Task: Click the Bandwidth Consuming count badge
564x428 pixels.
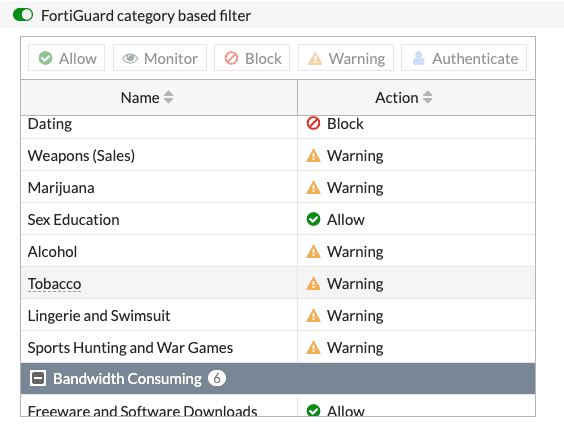Action: coord(217,378)
